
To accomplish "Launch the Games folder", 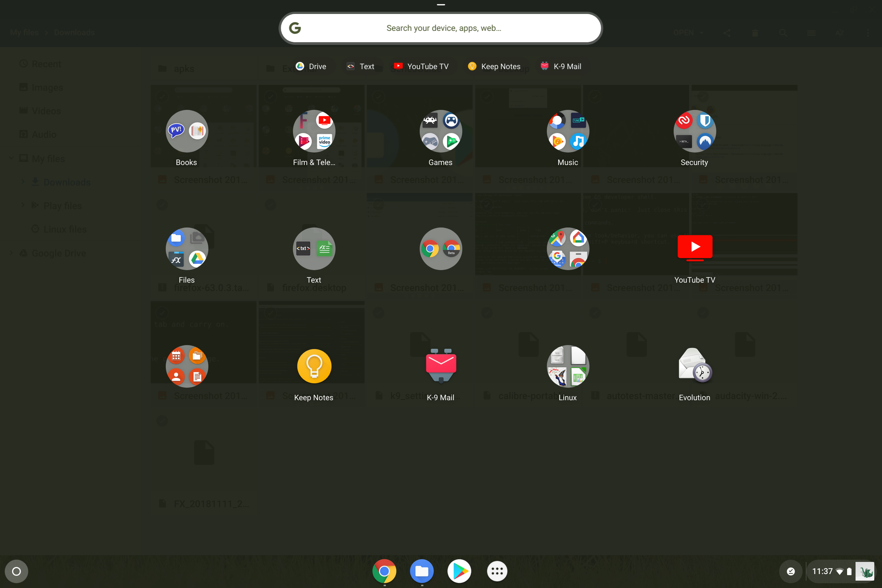I will [x=440, y=130].
